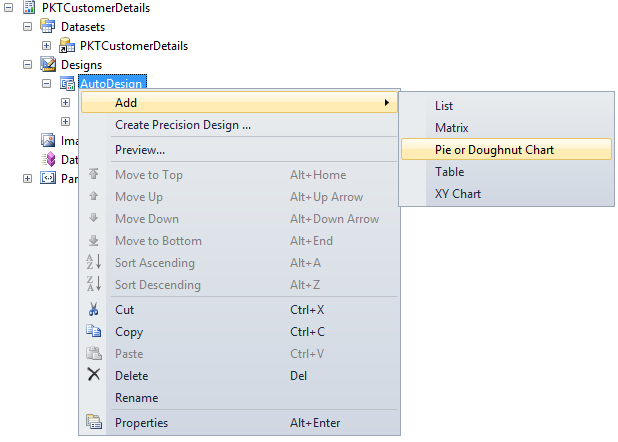
Task: Click the Properties icon in context menu
Action: [x=94, y=423]
